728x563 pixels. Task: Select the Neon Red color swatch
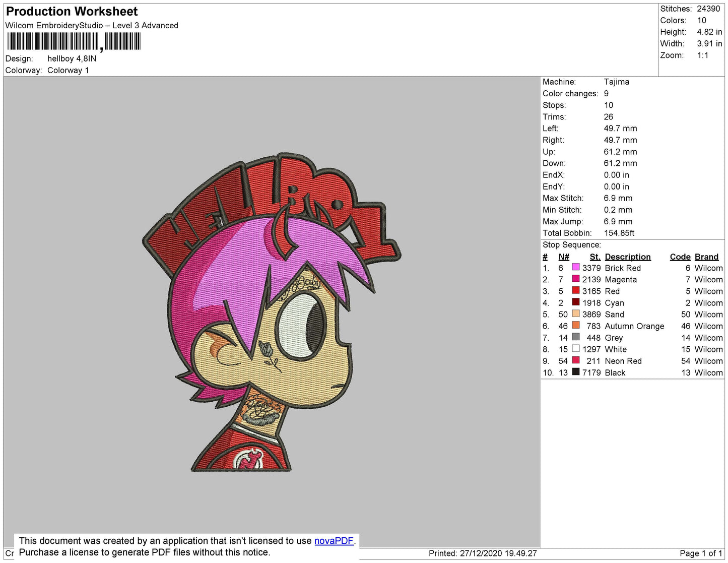pyautogui.click(x=576, y=360)
